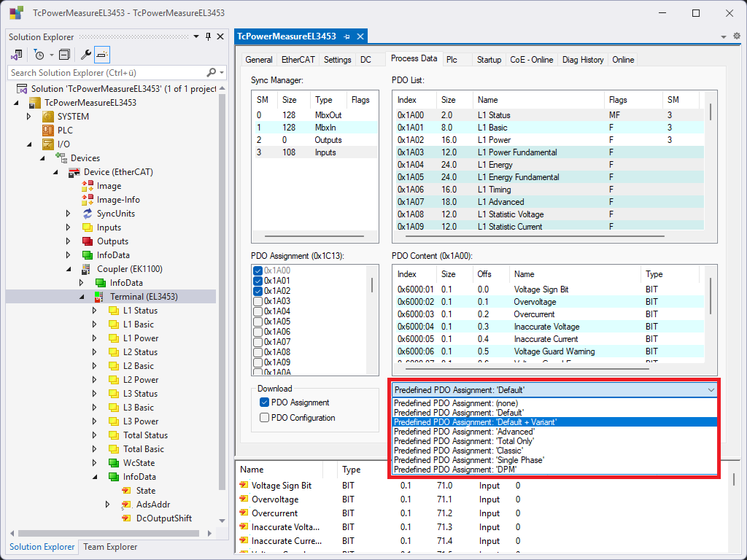Click the PDO Assignment list vertical scrollbar
The width and height of the screenshot is (747, 560).
372,285
